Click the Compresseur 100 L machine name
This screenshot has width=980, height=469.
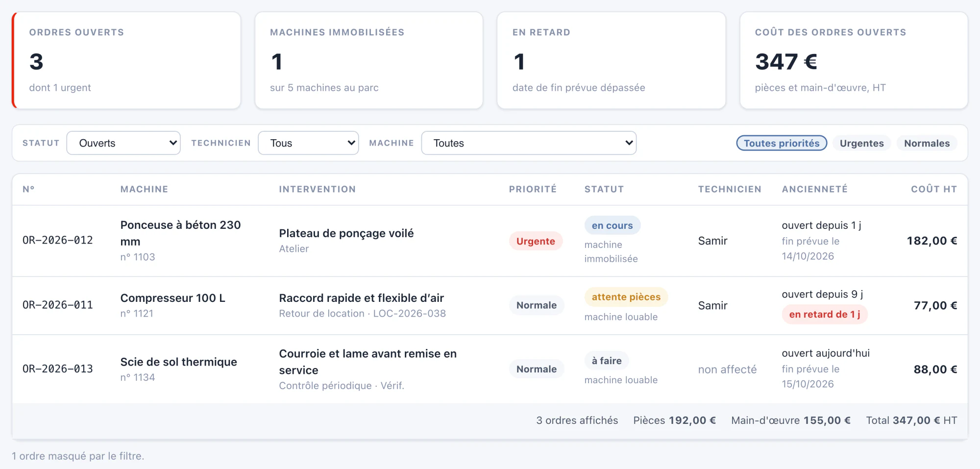173,298
